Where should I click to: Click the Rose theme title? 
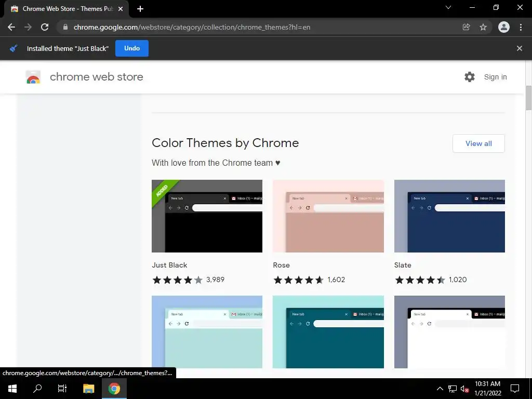coord(281,265)
